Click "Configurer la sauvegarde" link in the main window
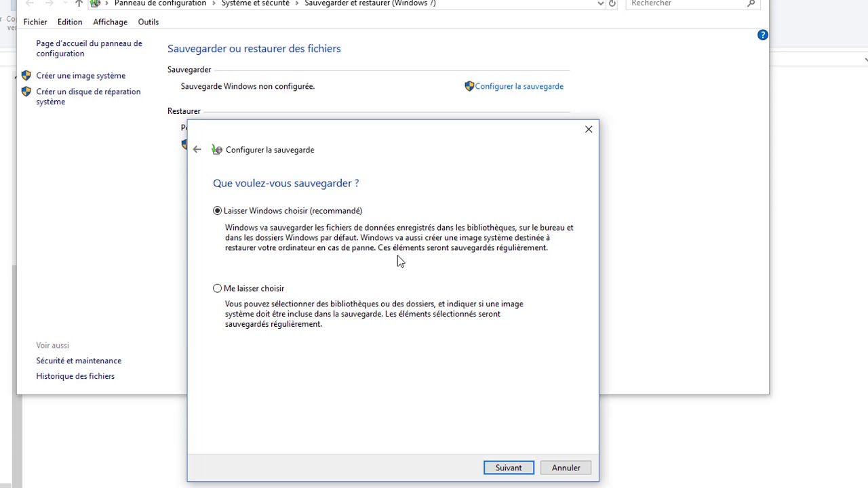This screenshot has height=488, width=868. 519,86
